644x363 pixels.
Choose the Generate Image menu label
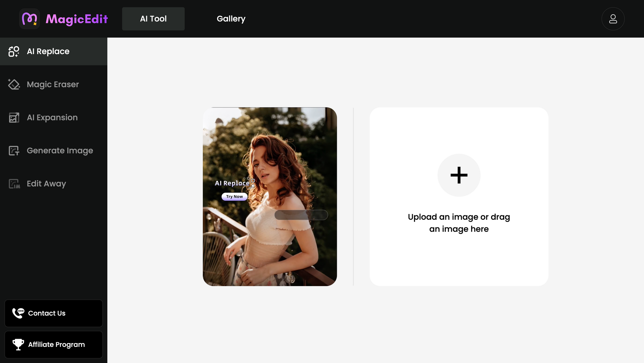tap(60, 151)
